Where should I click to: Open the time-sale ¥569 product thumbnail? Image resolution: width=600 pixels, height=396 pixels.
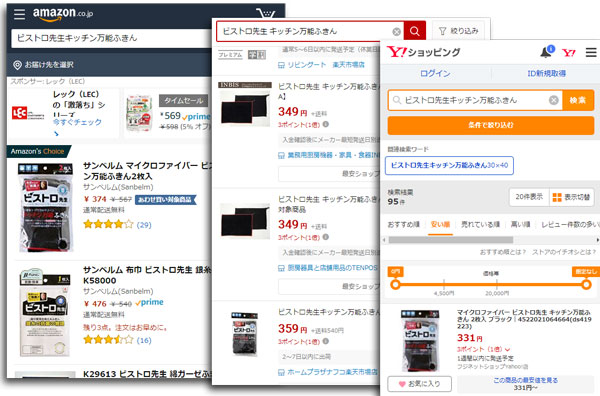pyautogui.click(x=139, y=113)
